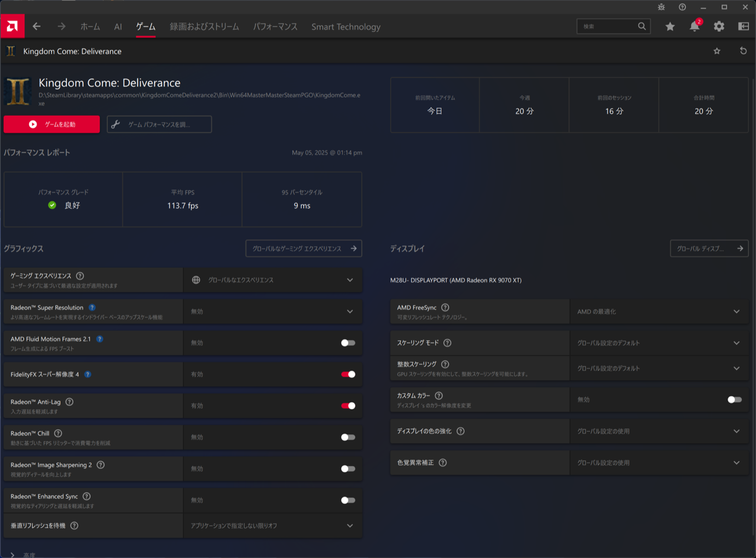The width and height of the screenshot is (756, 558).
Task: Disable the Radeon Anti-Lag switch
Action: (348, 406)
